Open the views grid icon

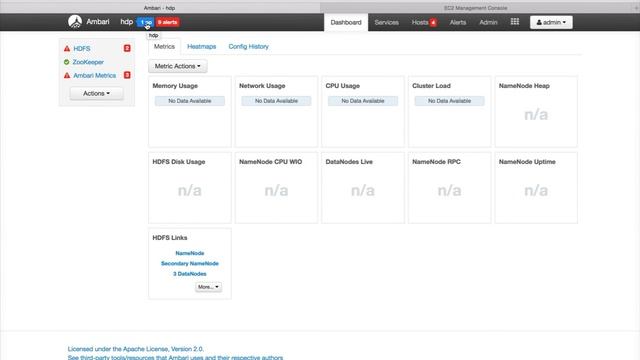[x=515, y=22]
